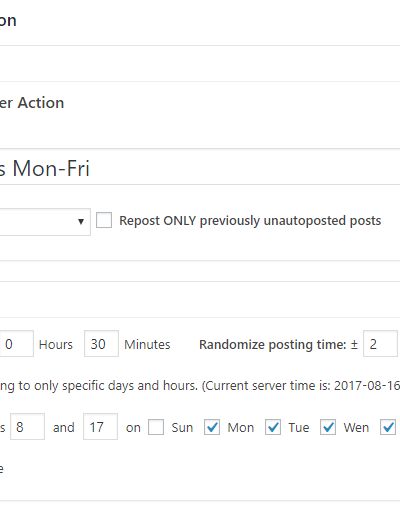
Task: Click the Sun label text
Action: click(182, 427)
